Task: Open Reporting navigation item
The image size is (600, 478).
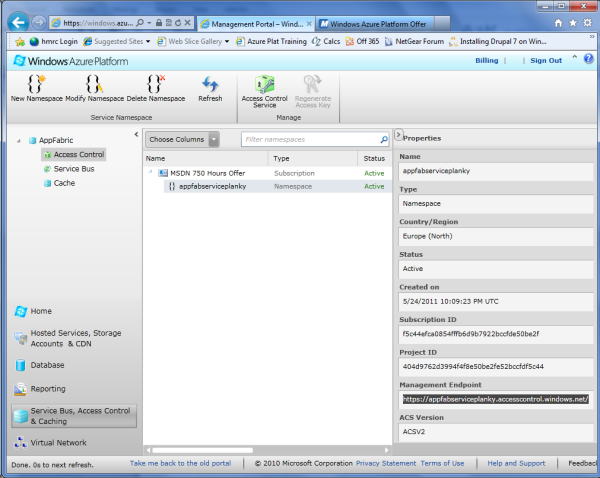Action: (40, 389)
